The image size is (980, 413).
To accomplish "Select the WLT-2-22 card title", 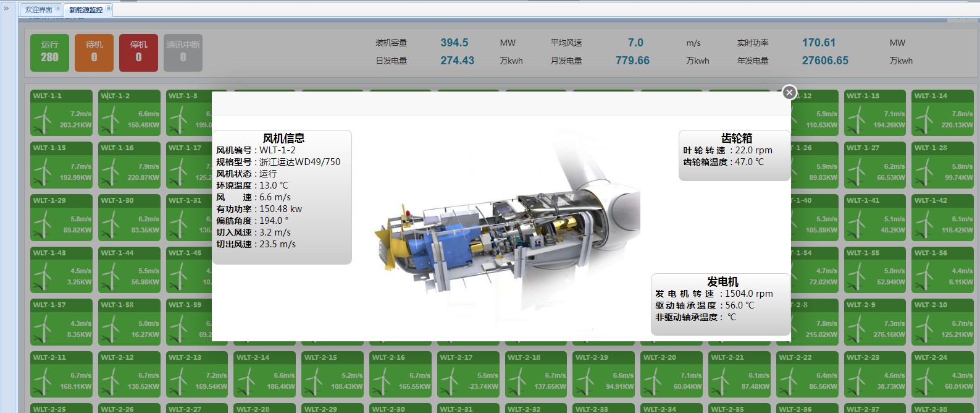I will [795, 357].
